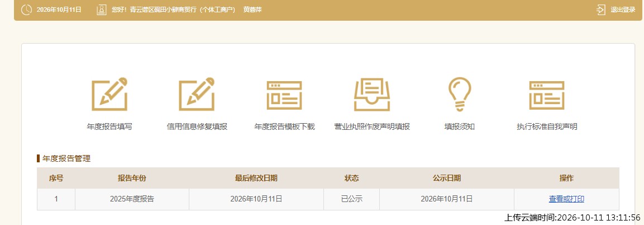The height and width of the screenshot is (225, 644).
Task: Click the 退出登录 link
Action: click(x=623, y=10)
